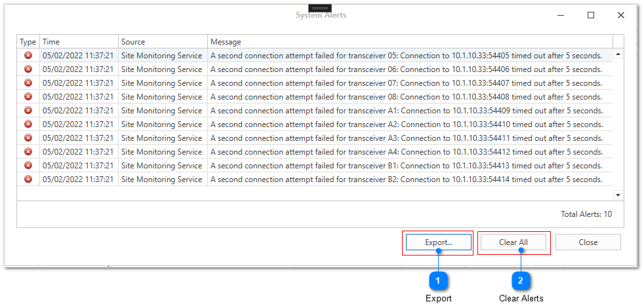Viewport: 644px width, 304px height.
Task: Maximize the System Alerts window
Action: pos(591,15)
